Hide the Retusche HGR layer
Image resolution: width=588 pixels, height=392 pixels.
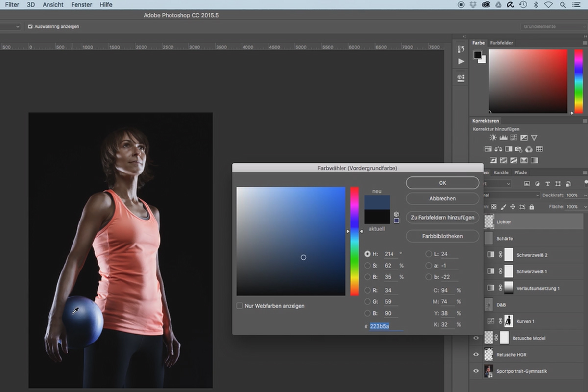(x=476, y=354)
